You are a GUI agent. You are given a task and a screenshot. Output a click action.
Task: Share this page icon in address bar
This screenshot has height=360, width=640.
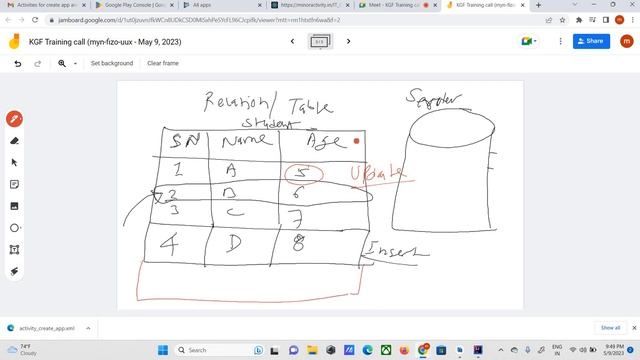pyautogui.click(x=549, y=20)
